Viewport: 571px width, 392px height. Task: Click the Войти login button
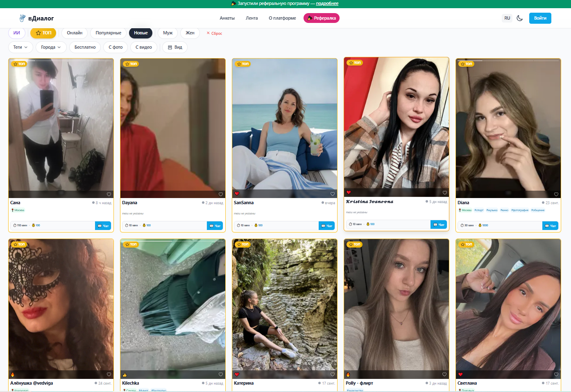540,18
